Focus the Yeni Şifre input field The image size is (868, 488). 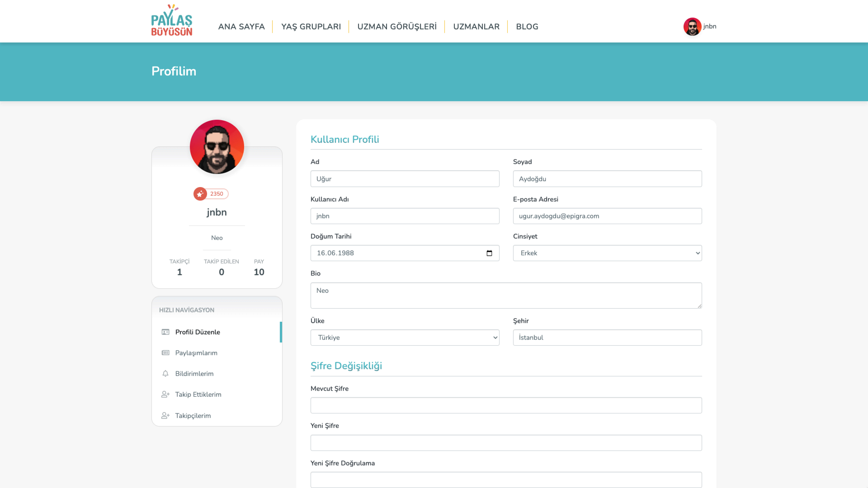coord(506,443)
